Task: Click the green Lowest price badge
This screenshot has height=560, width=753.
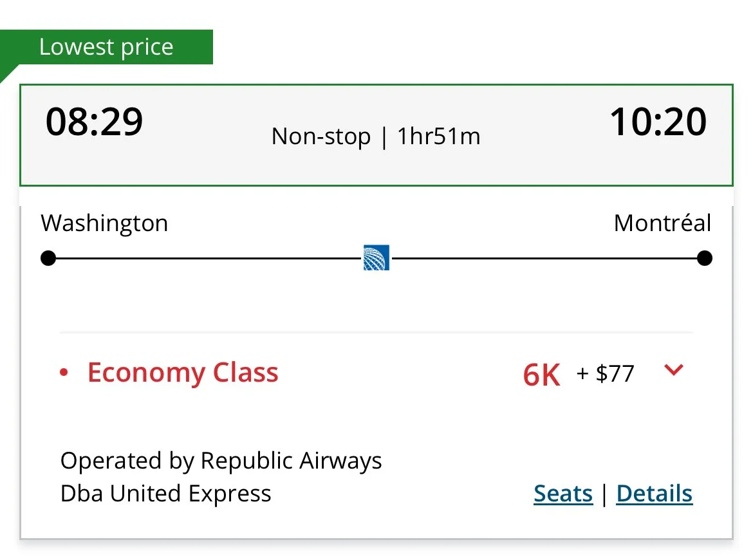Action: (106, 47)
